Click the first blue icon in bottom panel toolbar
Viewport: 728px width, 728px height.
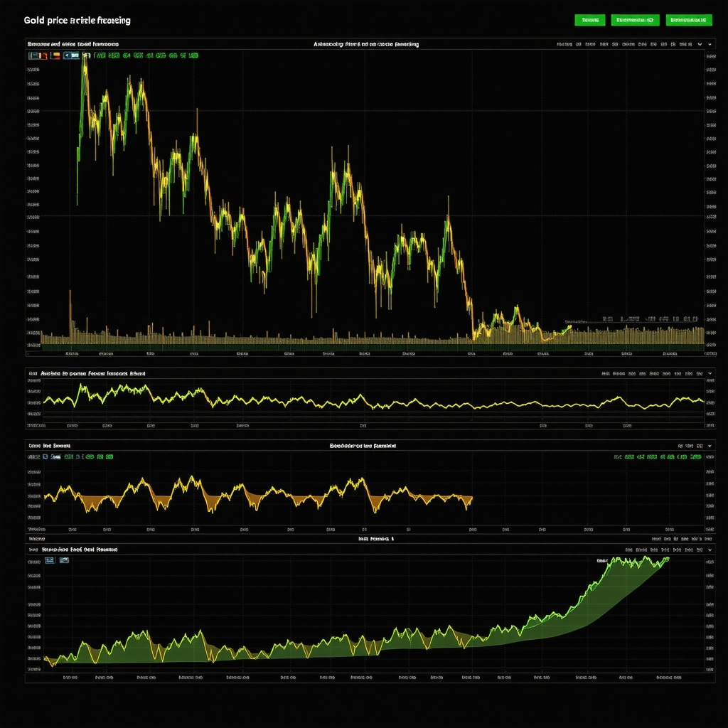(50, 560)
